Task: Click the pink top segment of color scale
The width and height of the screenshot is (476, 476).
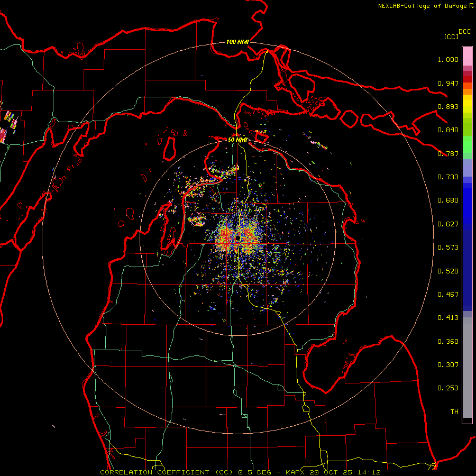Action: pos(467,57)
